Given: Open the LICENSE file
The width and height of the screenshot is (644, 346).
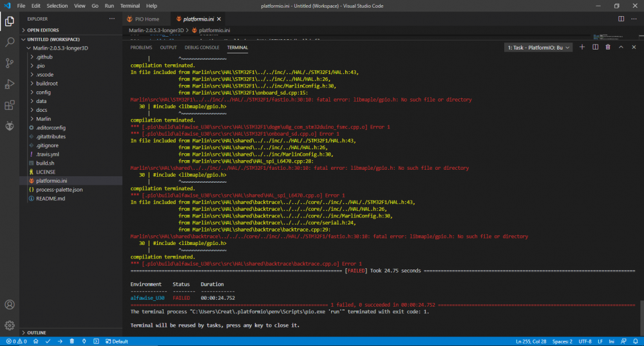Looking at the screenshot, I should pos(71,172).
